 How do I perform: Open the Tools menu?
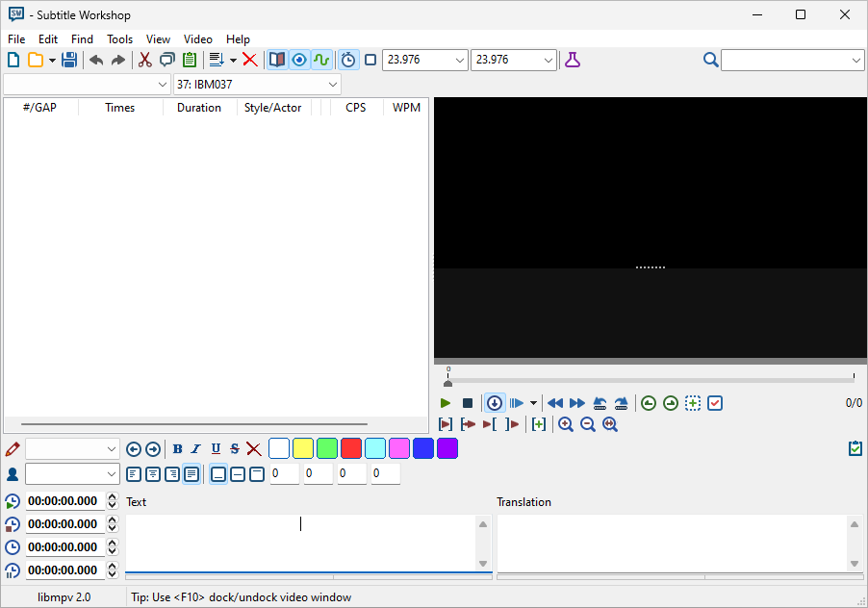pyautogui.click(x=120, y=39)
